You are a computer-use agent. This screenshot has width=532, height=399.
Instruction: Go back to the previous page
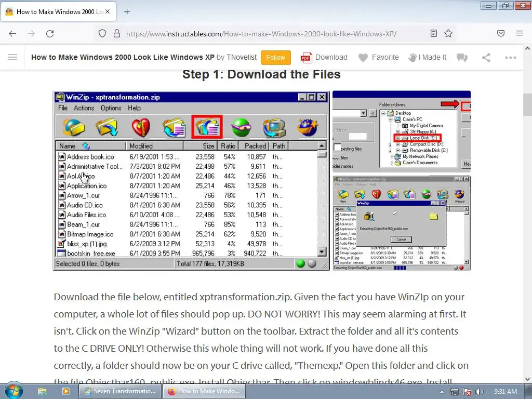pyautogui.click(x=12, y=34)
